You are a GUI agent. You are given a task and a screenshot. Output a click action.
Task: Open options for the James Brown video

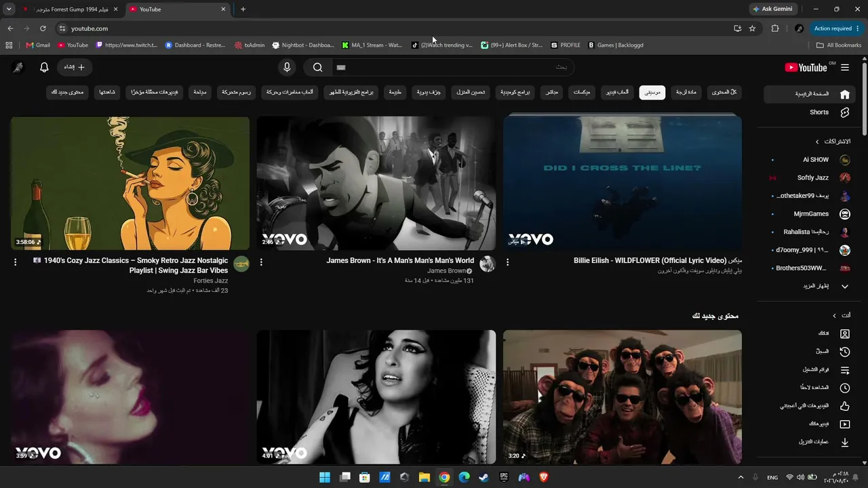261,262
